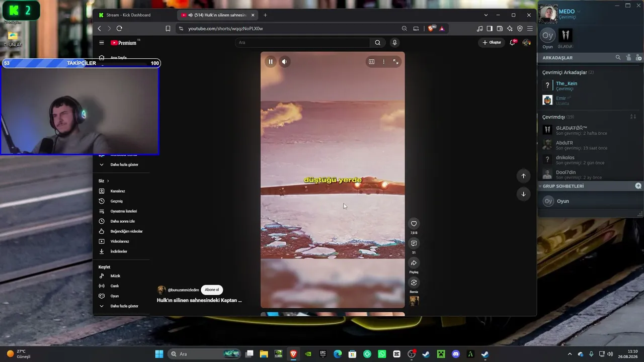This screenshot has height=362, width=644.
Task: Remix this Short
Action: 414,283
